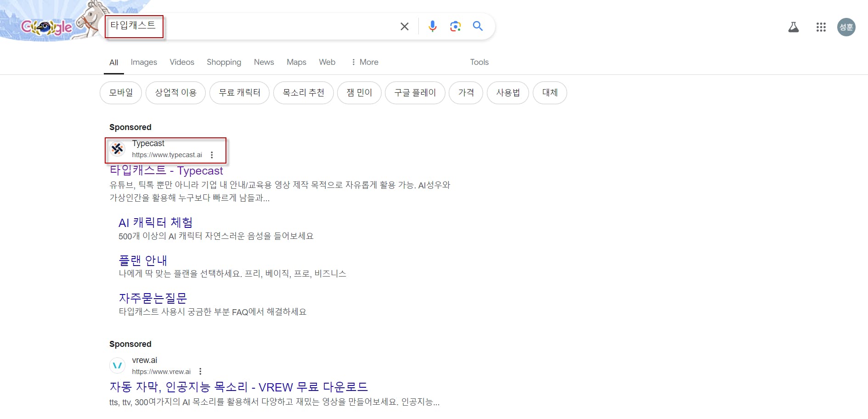
Task: Open the 타입캐스트 - Typecast result
Action: coord(166,170)
